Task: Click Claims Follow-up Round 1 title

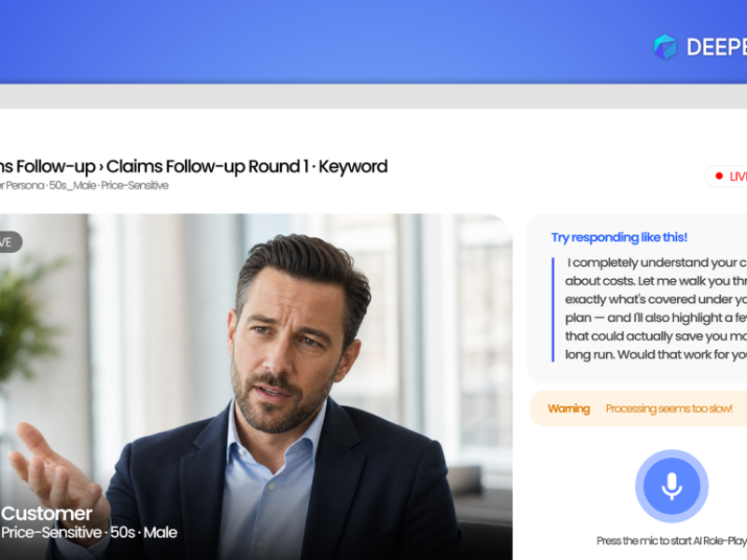Action: [x=207, y=167]
